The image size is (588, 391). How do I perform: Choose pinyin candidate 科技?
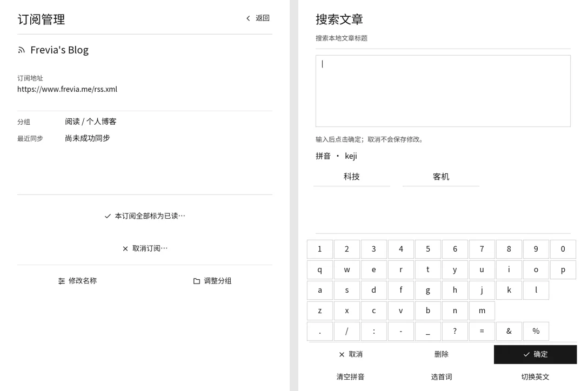click(352, 177)
